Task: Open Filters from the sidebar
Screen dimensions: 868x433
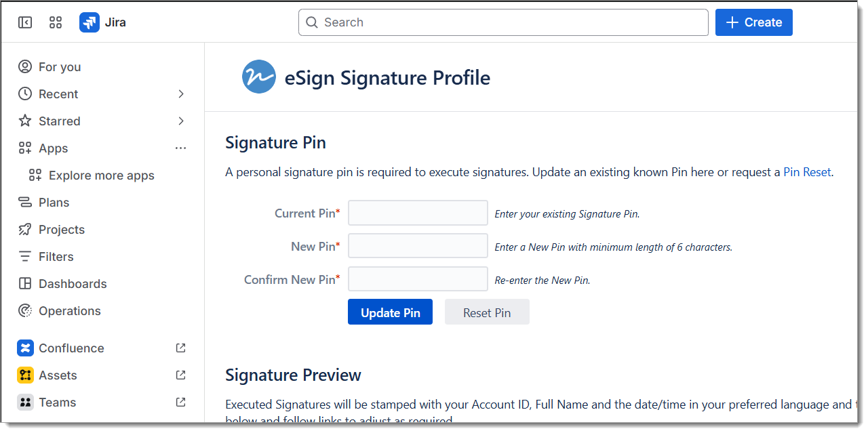Action: coord(56,257)
